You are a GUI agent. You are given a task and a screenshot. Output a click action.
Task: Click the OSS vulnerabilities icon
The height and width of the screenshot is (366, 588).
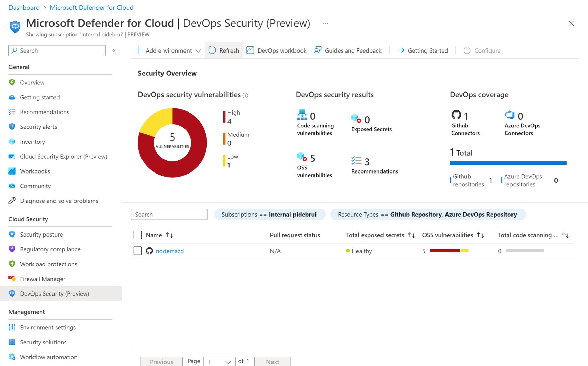point(302,157)
